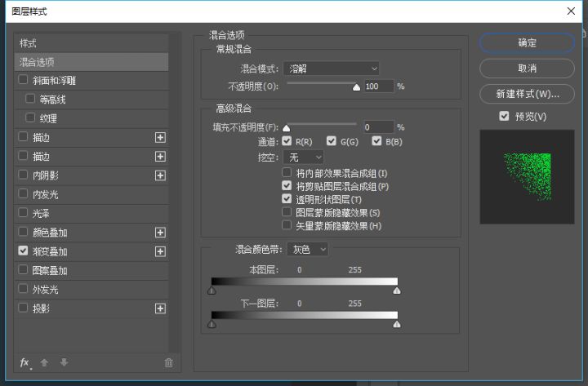Viewport: 588px width, 386px height.
Task: Click 本图层 white point slider handle
Action: point(397,291)
